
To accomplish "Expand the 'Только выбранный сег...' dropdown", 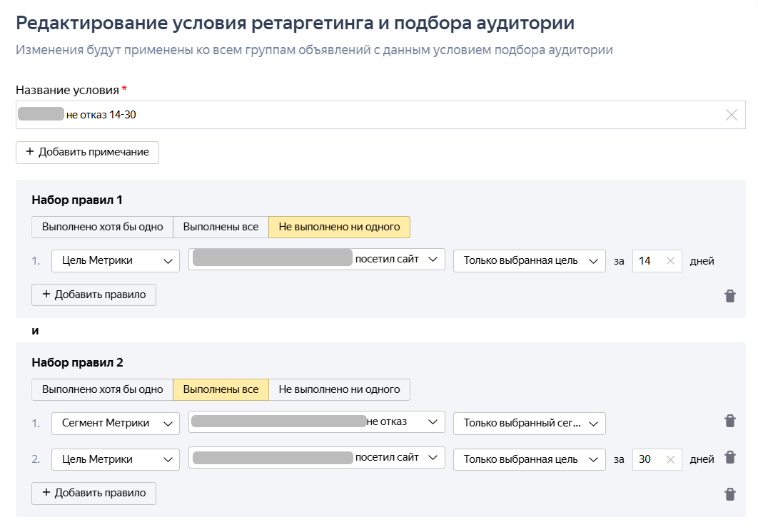I will tap(529, 423).
